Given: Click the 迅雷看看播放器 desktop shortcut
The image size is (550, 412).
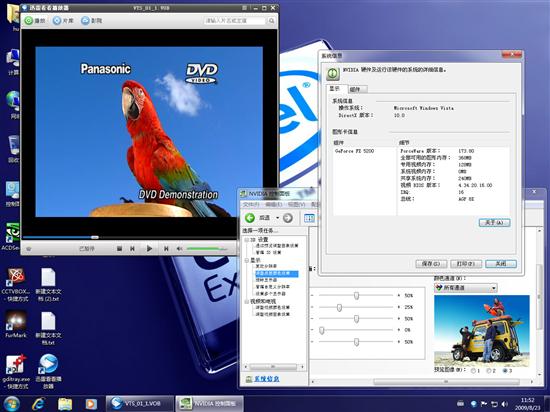Looking at the screenshot, I should click(x=48, y=365).
